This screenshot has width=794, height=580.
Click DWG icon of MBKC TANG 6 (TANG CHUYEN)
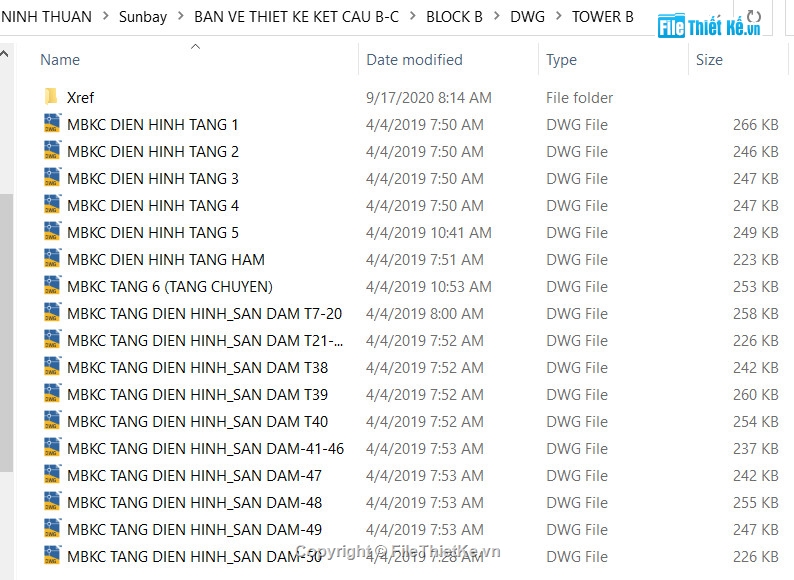coord(52,285)
